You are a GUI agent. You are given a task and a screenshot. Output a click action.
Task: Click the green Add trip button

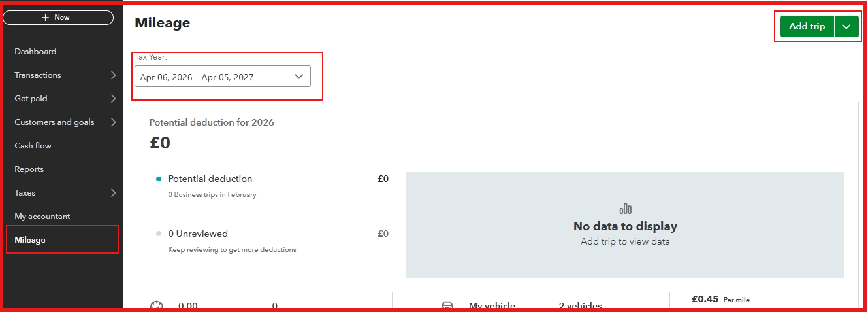(807, 27)
